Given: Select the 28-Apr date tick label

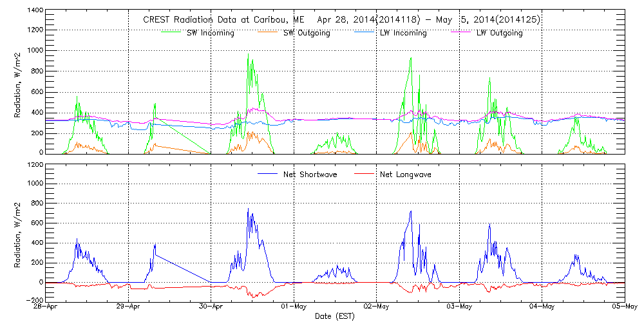Looking at the screenshot, I should coord(47,307).
